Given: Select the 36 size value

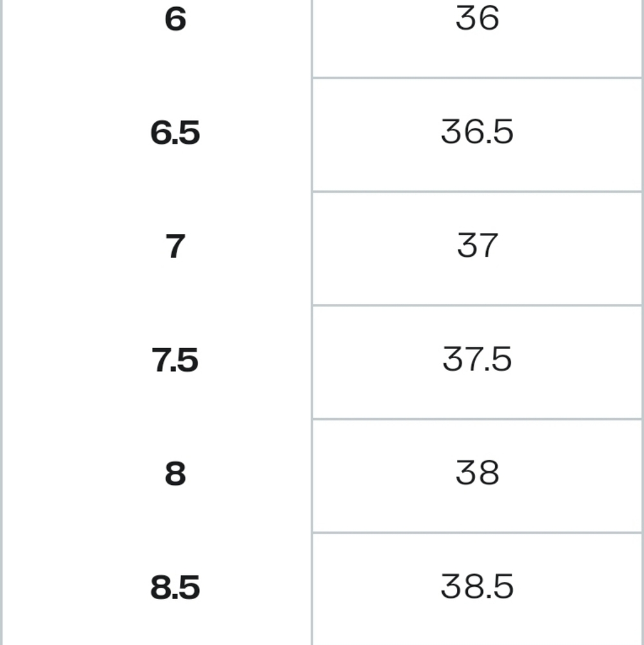Looking at the screenshot, I should (x=477, y=18).
